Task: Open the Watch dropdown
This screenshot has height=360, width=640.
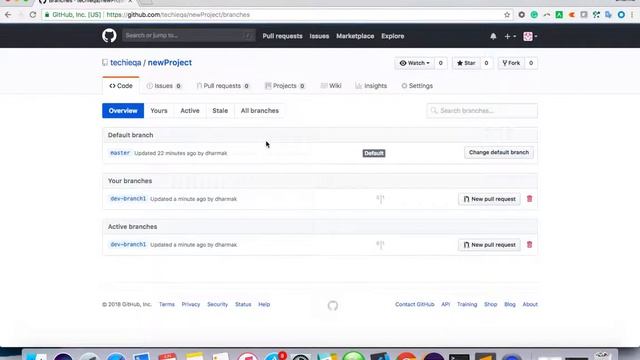Action: pyautogui.click(x=415, y=63)
